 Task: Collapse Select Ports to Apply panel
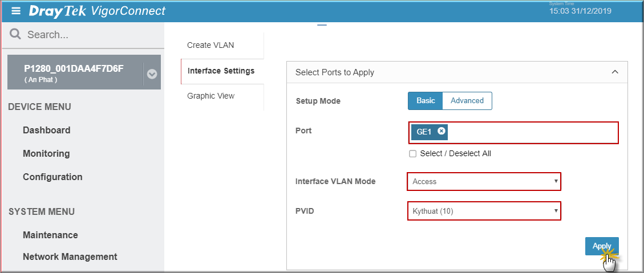(615, 72)
